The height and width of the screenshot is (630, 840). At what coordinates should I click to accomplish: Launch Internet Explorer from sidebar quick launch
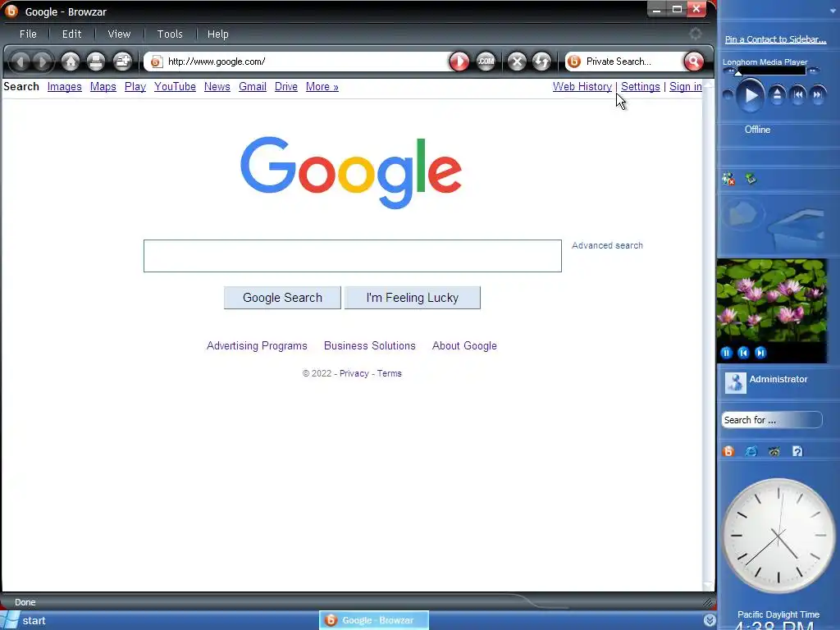pyautogui.click(x=751, y=451)
